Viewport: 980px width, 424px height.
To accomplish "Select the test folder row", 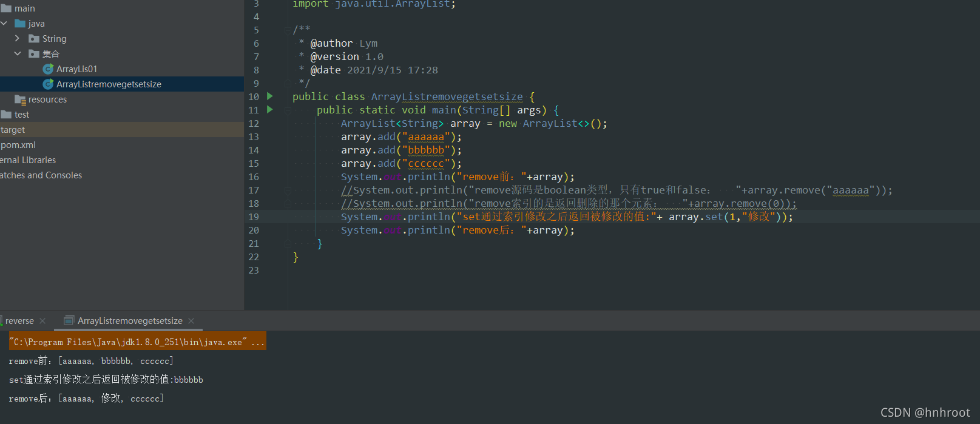I will tap(122, 115).
